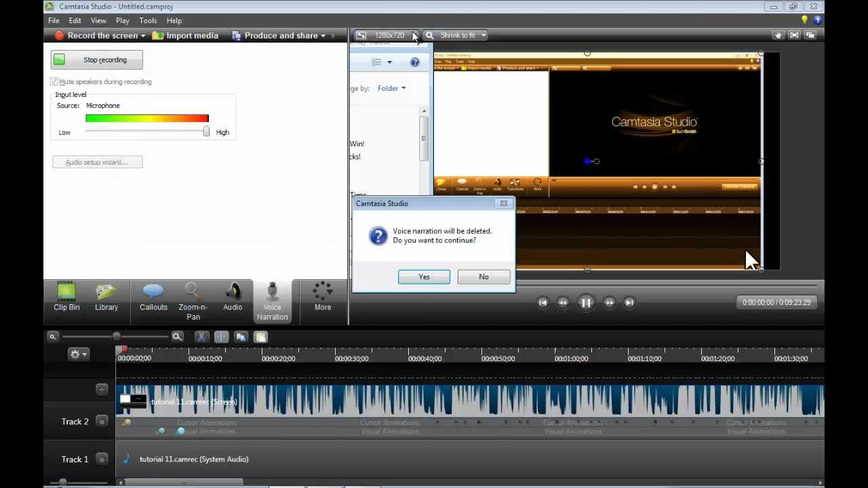Open the Tools menu
The height and width of the screenshot is (488, 868).
click(148, 20)
